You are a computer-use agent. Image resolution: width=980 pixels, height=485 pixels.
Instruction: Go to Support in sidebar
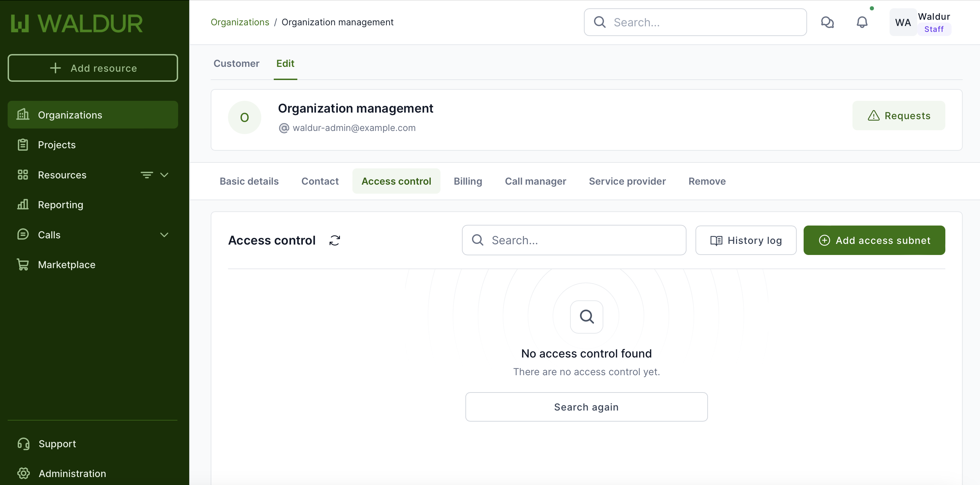coord(57,443)
